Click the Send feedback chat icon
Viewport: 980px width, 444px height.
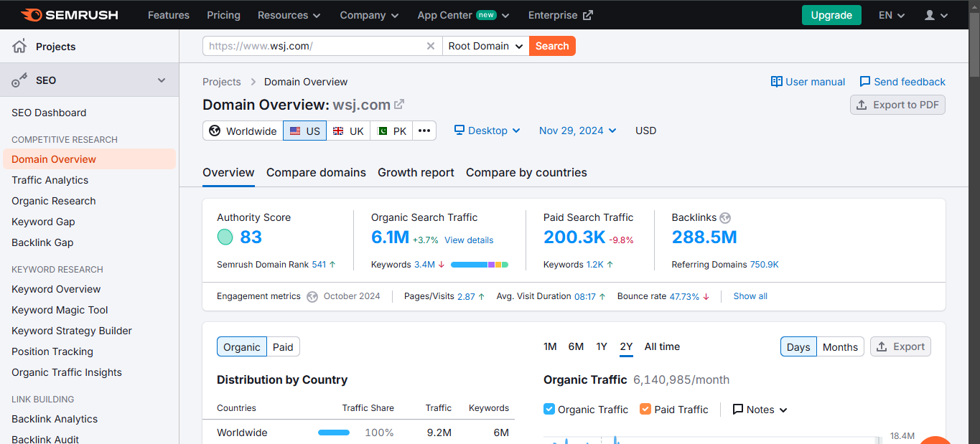coord(864,82)
